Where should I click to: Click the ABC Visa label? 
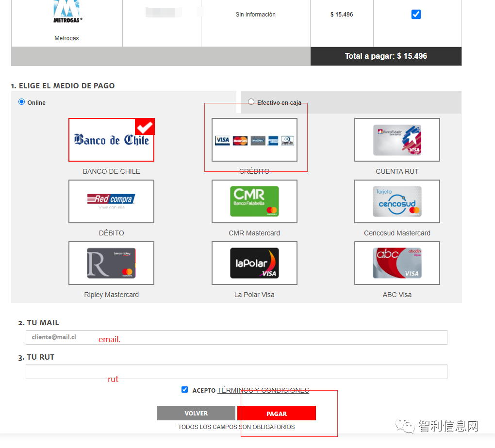[x=397, y=295]
